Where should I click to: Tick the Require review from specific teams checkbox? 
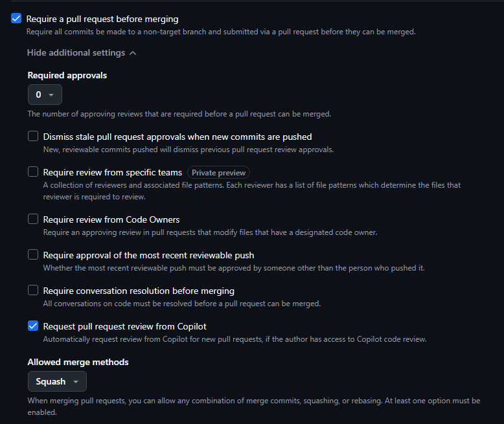[x=33, y=172]
